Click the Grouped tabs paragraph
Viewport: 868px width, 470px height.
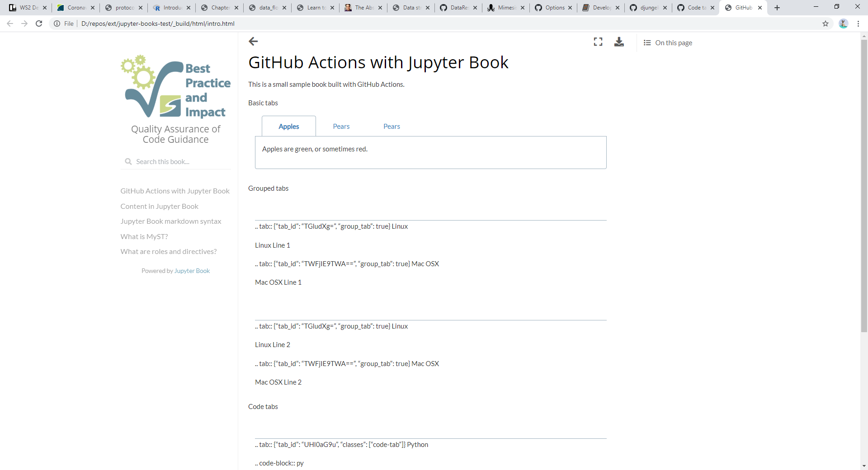pos(269,188)
